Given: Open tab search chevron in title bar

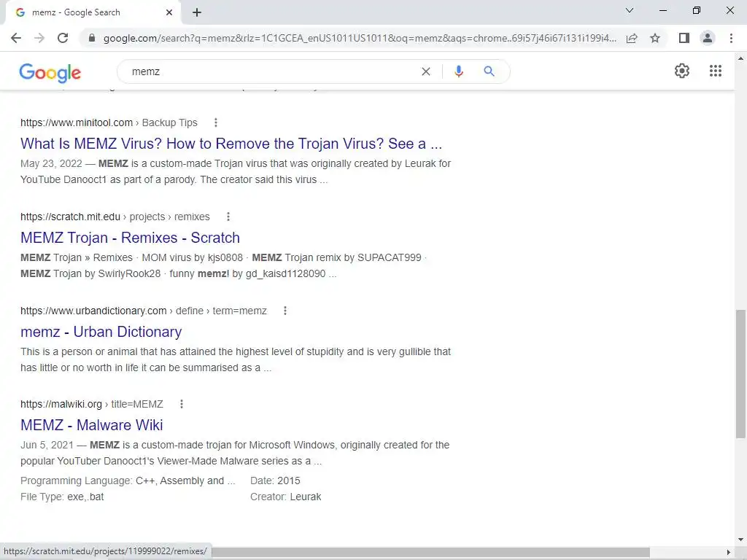Looking at the screenshot, I should pos(630,10).
